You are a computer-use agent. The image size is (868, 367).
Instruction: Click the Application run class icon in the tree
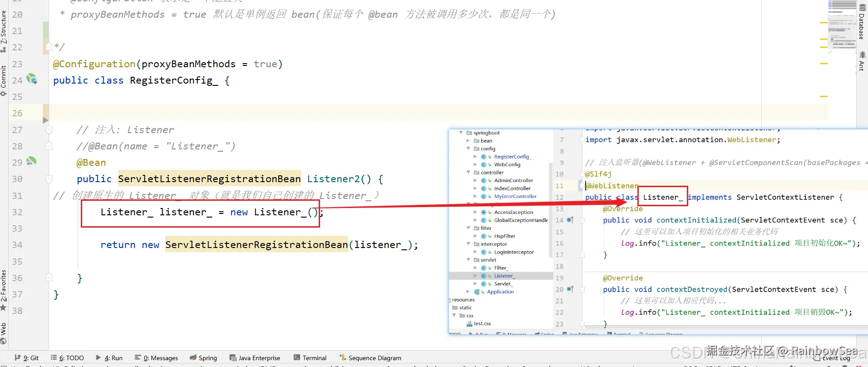pos(477,292)
